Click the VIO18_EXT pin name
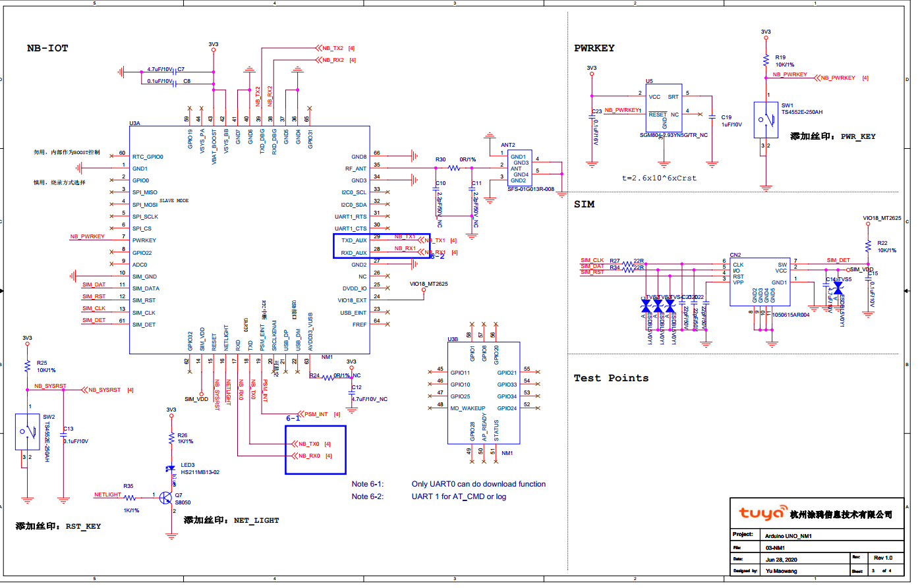This screenshot has width=918, height=588. [353, 300]
